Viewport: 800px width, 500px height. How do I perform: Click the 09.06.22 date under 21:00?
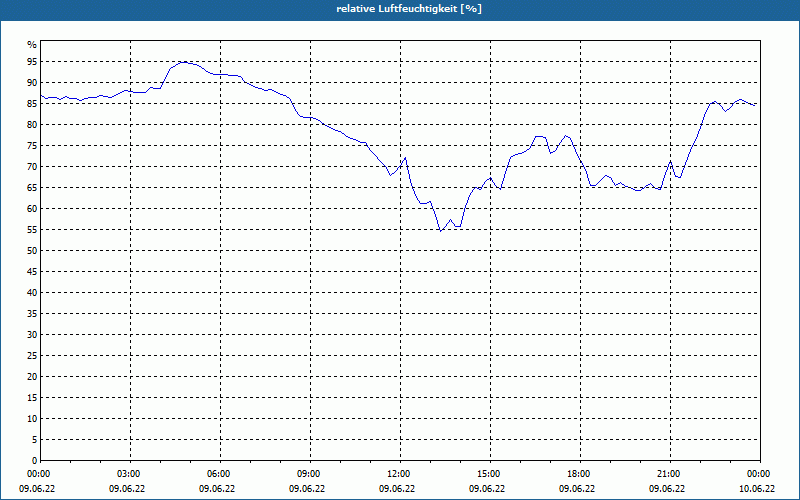point(667,488)
